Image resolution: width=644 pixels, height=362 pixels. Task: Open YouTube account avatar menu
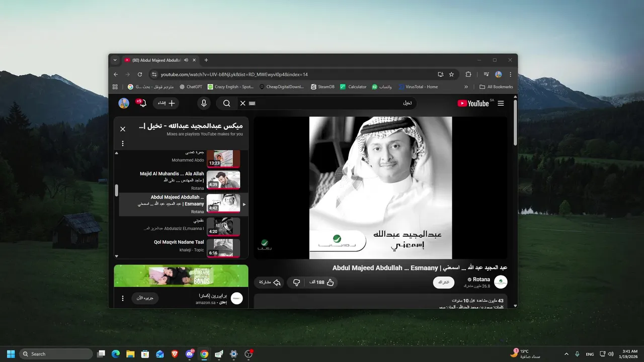(x=124, y=103)
